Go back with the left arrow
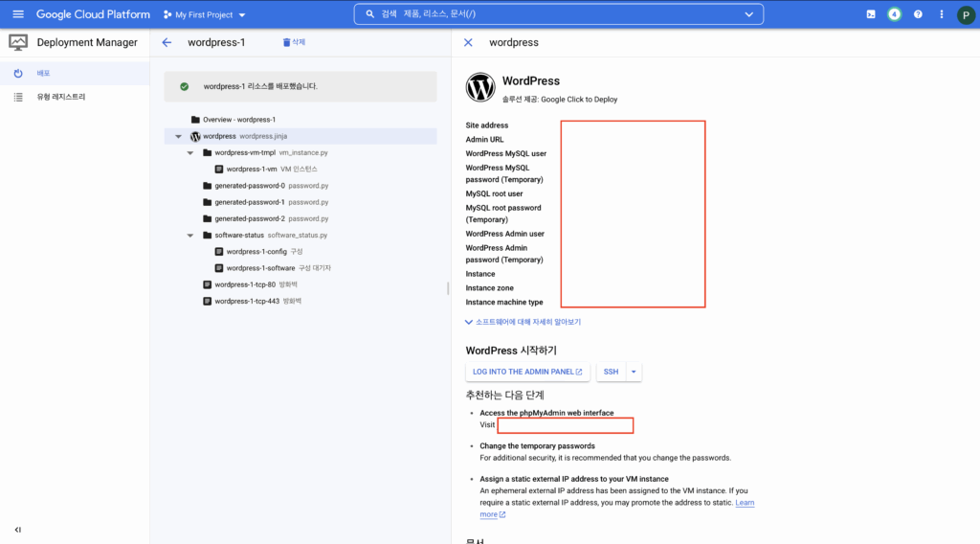 (167, 42)
